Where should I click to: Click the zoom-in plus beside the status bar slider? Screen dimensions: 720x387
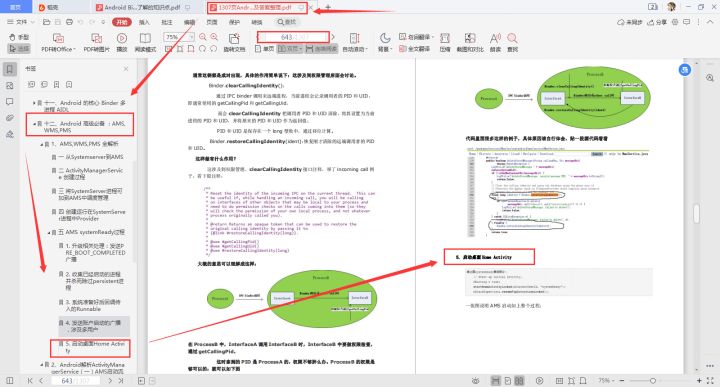(699, 381)
